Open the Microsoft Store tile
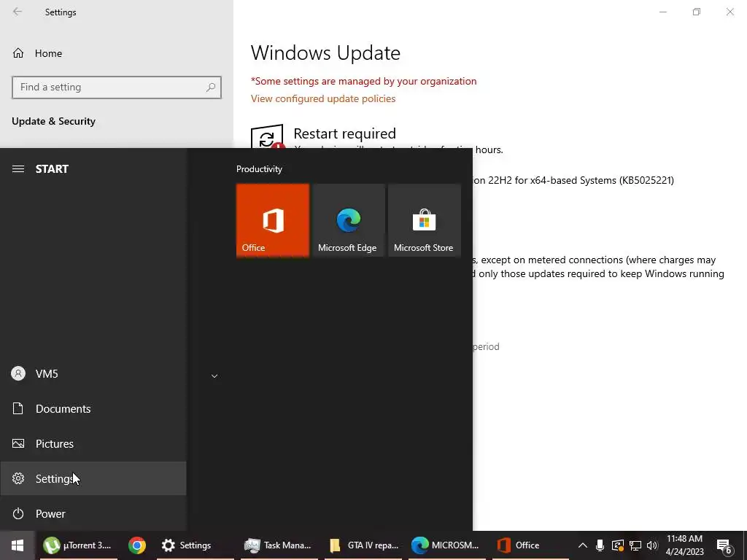The width and height of the screenshot is (747, 560). (424, 220)
